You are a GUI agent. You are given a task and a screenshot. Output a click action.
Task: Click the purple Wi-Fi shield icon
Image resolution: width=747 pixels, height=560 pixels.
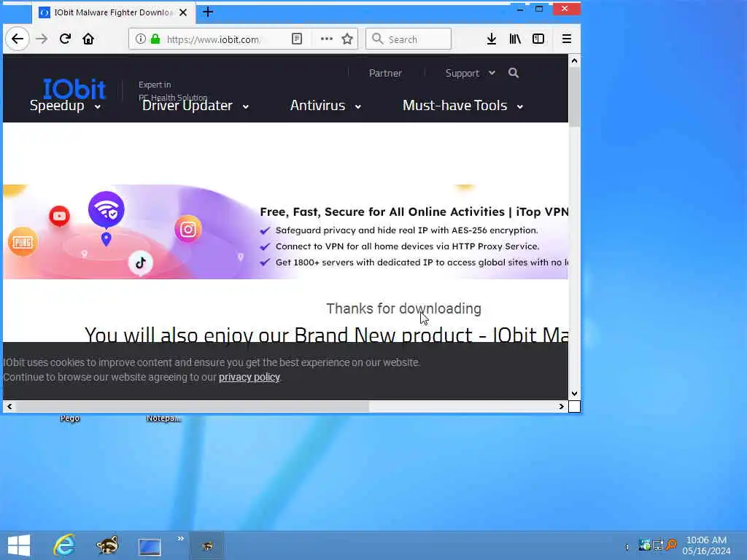[x=107, y=209]
